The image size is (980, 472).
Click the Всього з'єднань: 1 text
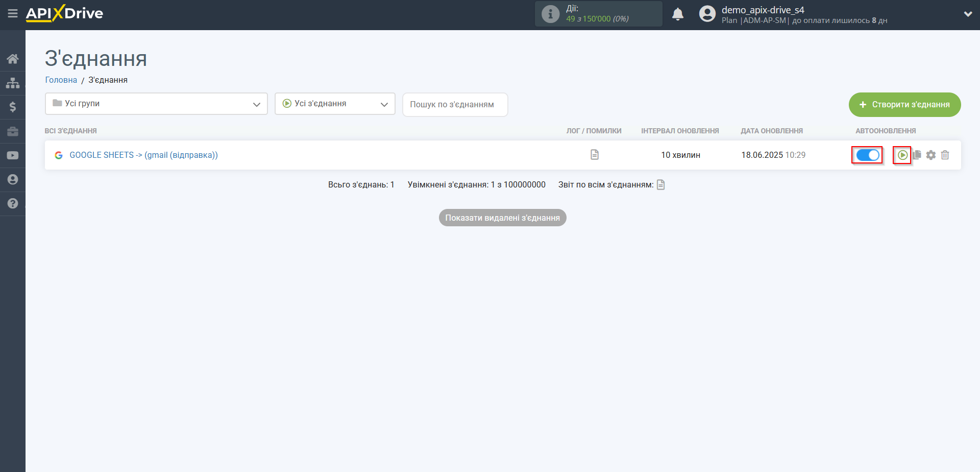(361, 184)
